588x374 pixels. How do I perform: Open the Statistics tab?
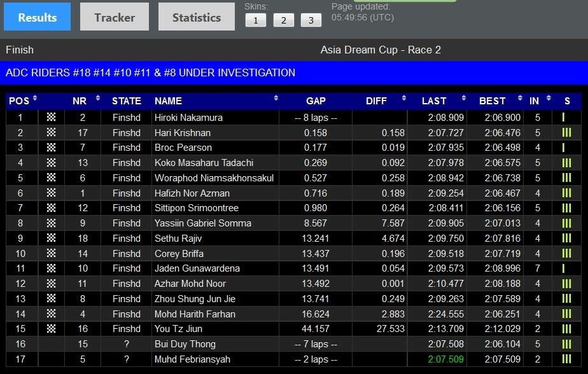coord(196,17)
